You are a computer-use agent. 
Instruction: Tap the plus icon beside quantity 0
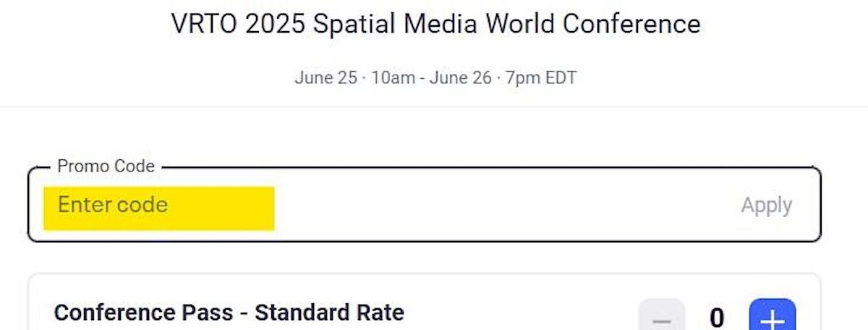[x=773, y=317]
